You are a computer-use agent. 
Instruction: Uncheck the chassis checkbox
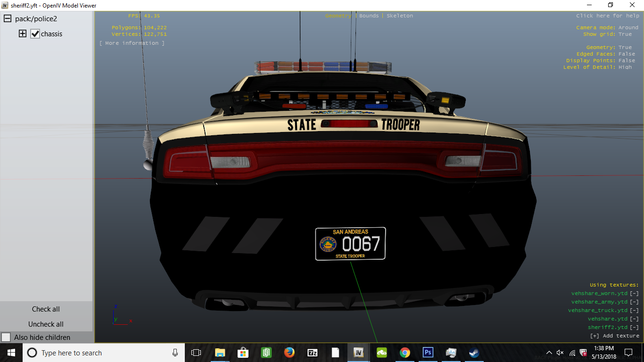pyautogui.click(x=35, y=34)
